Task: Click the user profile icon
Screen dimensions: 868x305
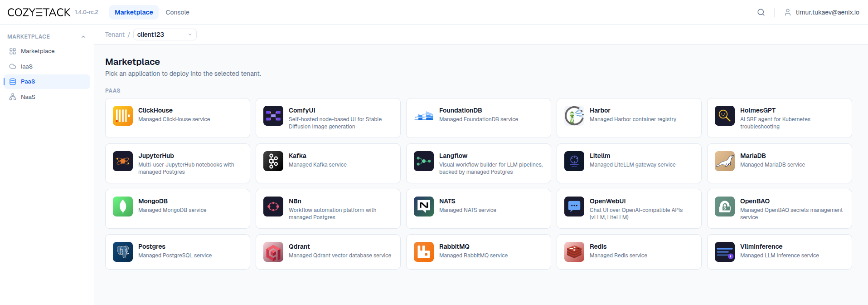Action: [788, 12]
